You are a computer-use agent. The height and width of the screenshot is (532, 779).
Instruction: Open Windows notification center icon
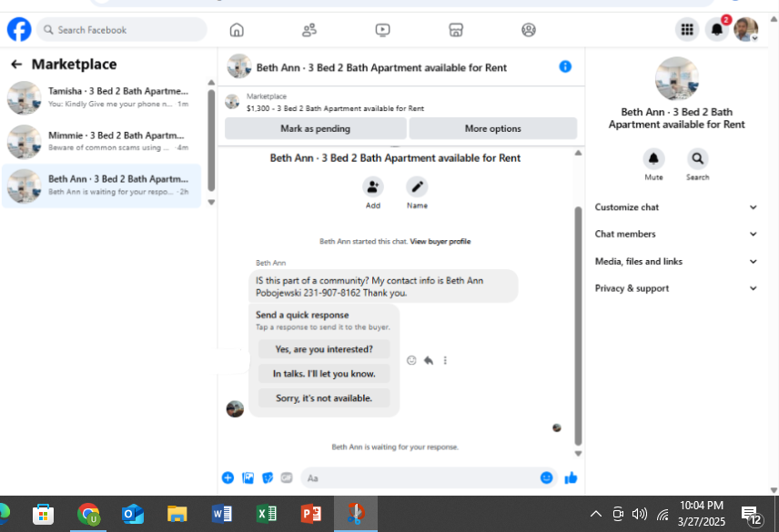coord(751,515)
